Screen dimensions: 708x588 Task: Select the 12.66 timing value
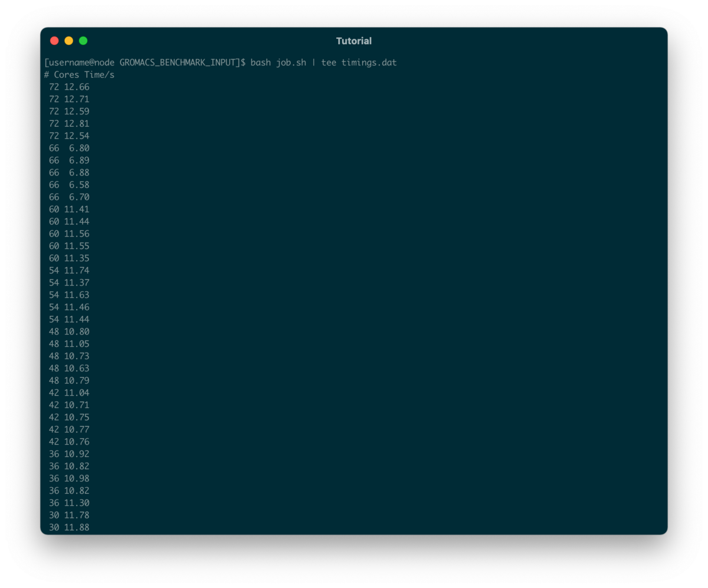(x=77, y=87)
